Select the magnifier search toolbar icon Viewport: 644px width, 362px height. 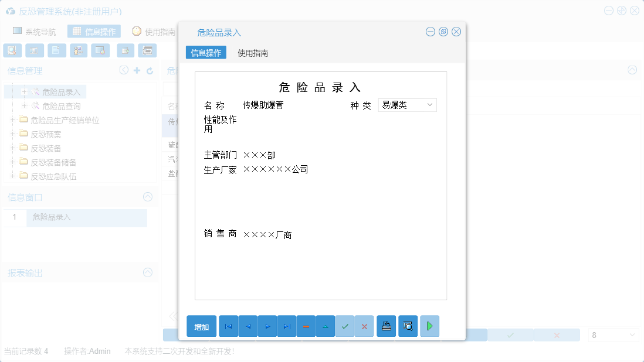pos(12,50)
